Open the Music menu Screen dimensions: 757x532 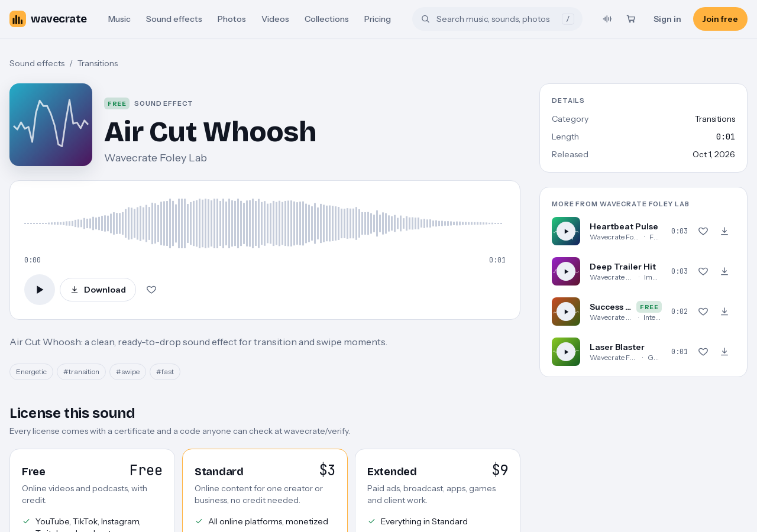click(x=119, y=19)
